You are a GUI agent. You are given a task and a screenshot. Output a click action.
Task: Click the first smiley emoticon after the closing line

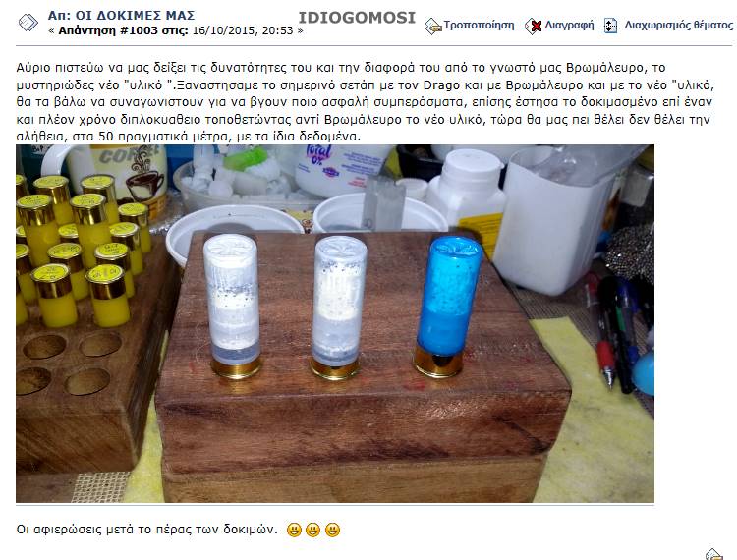pos(294,530)
